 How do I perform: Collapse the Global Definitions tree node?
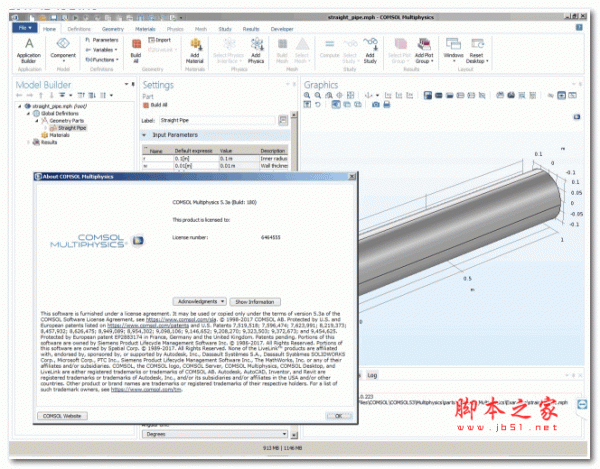tap(28, 114)
